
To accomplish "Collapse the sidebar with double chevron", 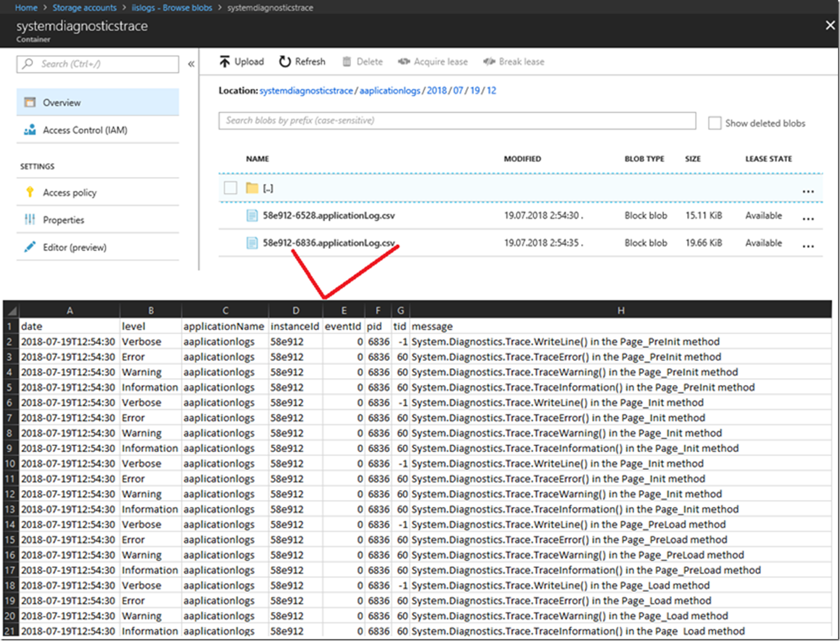I will (191, 64).
